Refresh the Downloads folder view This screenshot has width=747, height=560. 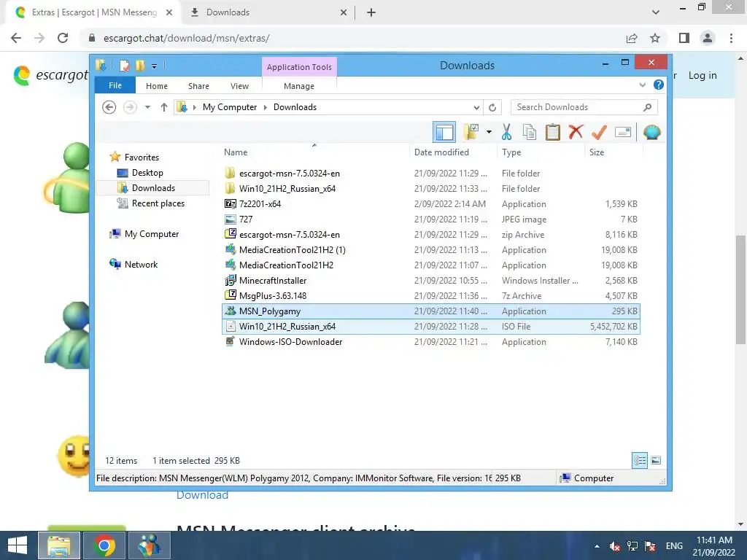[x=492, y=108]
